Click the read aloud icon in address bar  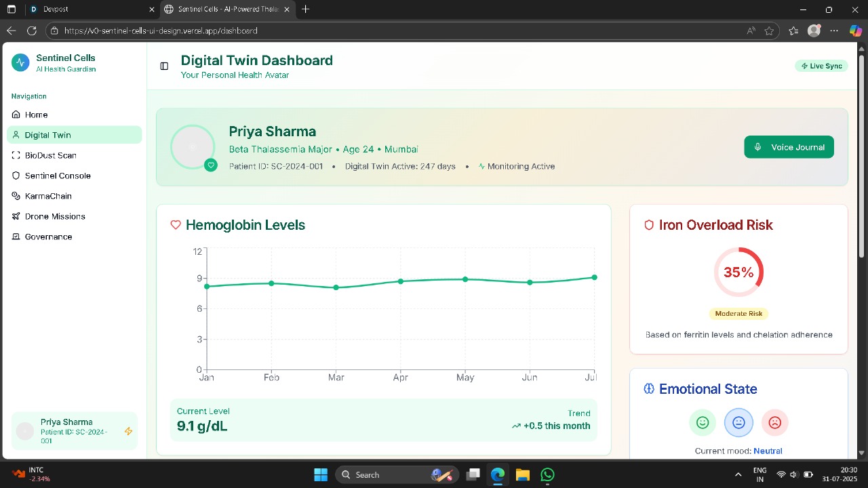[751, 30]
